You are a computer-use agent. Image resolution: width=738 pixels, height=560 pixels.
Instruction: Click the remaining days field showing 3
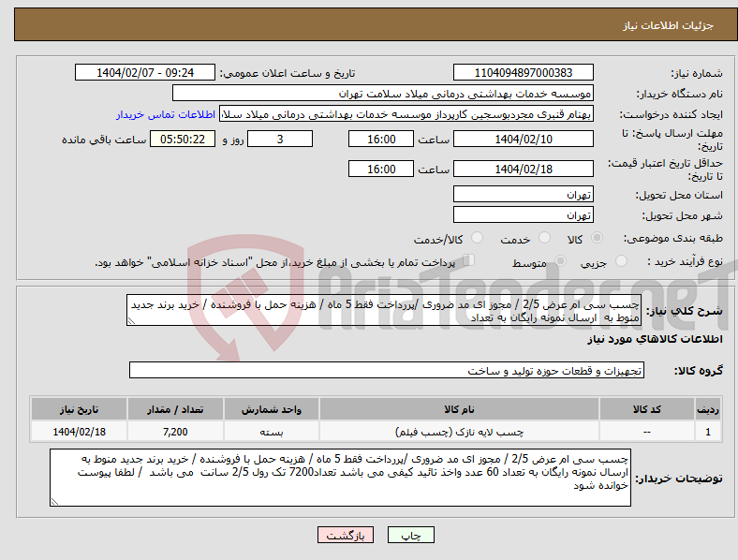[x=280, y=139]
